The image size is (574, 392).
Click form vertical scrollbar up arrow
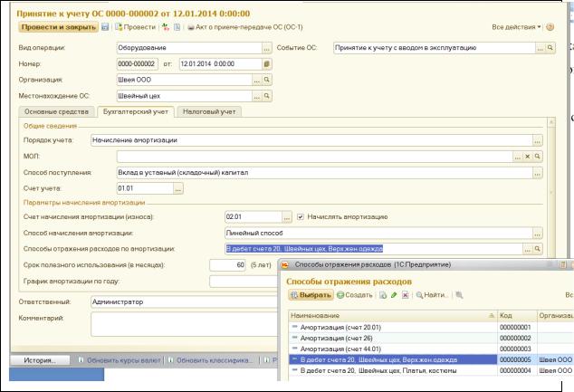point(551,122)
